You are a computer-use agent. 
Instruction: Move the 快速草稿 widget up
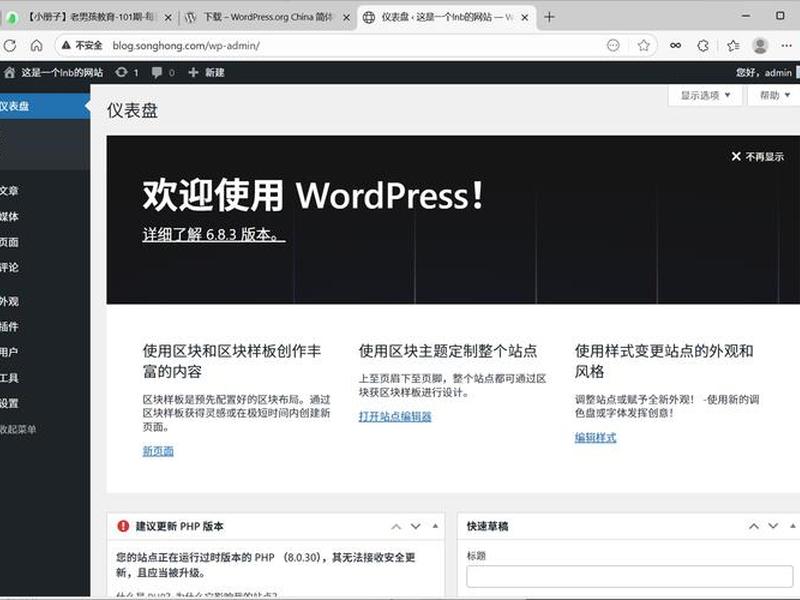(754, 527)
